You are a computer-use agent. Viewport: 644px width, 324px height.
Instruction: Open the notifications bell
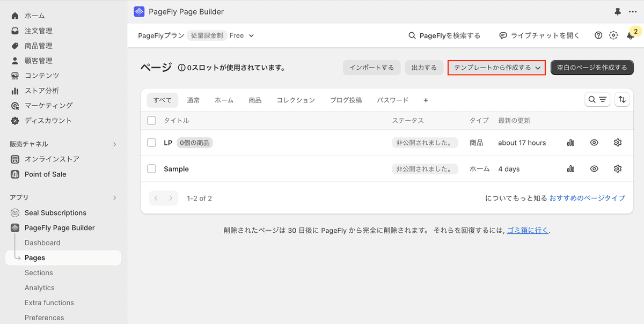(x=631, y=36)
